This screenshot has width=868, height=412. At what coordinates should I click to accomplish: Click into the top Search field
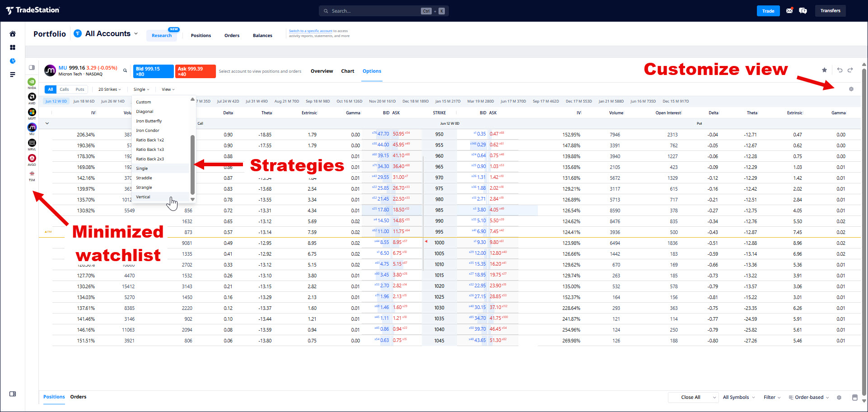(383, 11)
